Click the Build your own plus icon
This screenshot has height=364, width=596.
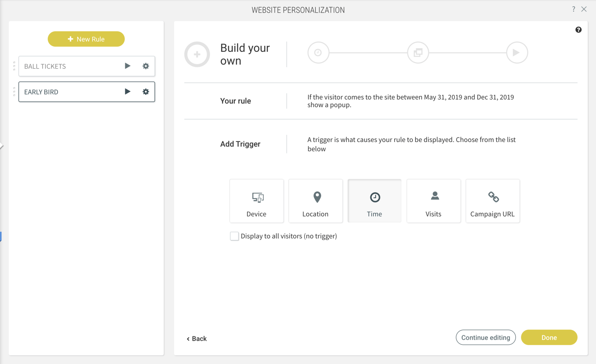point(197,54)
